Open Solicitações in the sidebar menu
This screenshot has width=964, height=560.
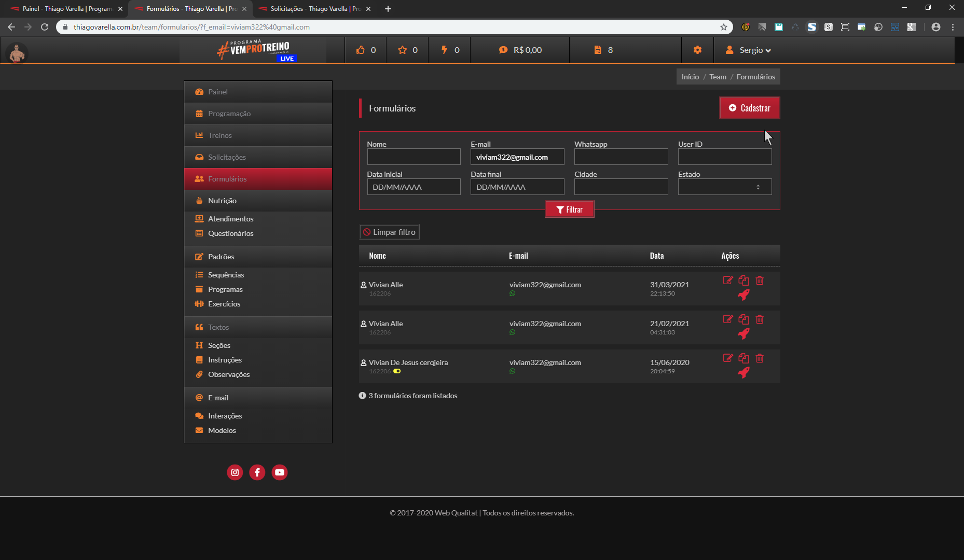pos(227,157)
